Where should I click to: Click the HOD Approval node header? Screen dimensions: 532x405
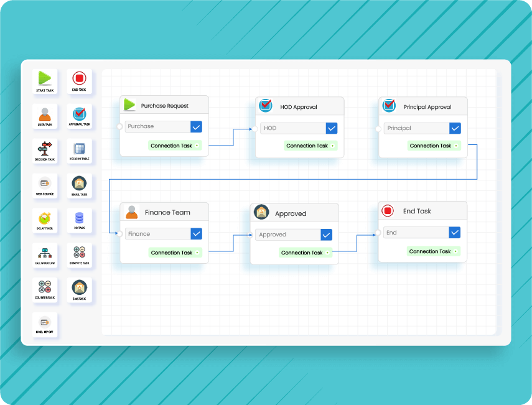[x=299, y=106]
